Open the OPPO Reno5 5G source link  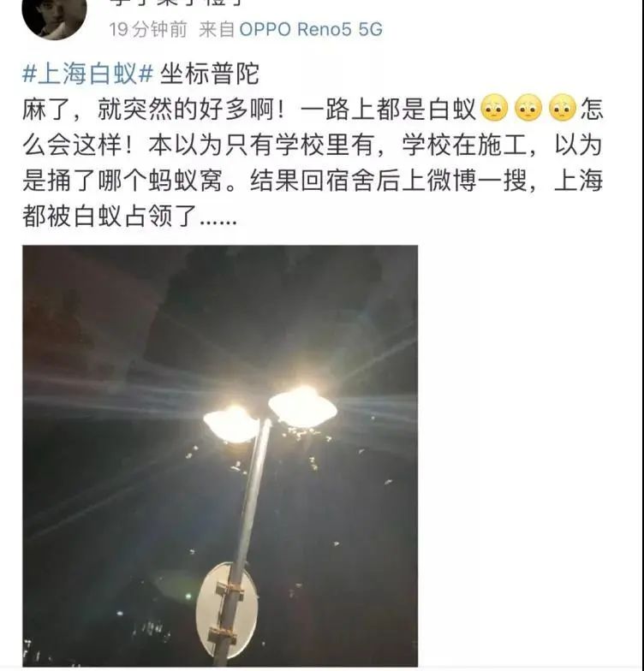[x=311, y=29]
